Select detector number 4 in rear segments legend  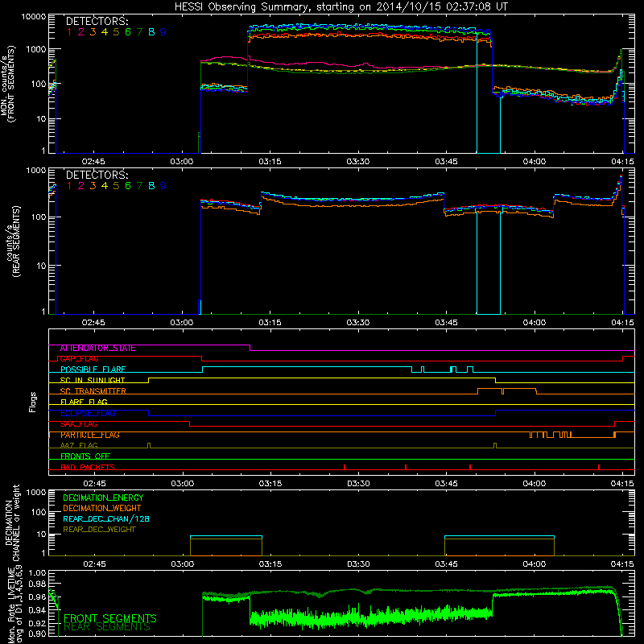105,186
